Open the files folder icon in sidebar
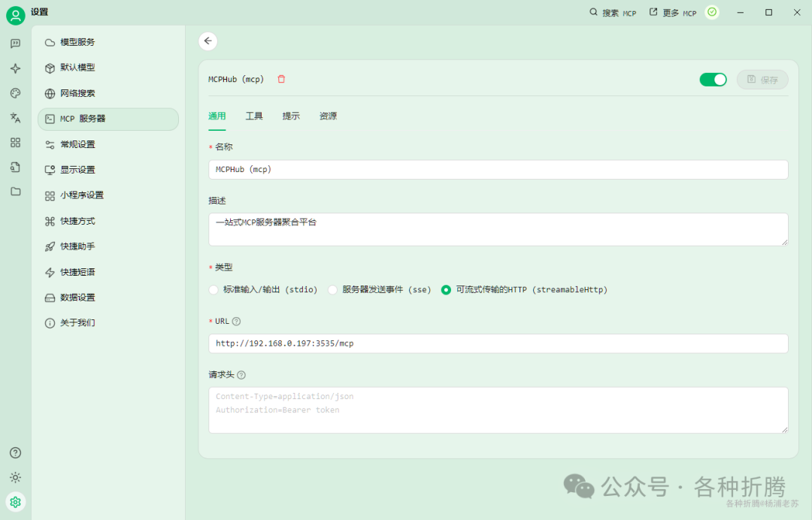This screenshot has height=520, width=812. click(x=15, y=192)
